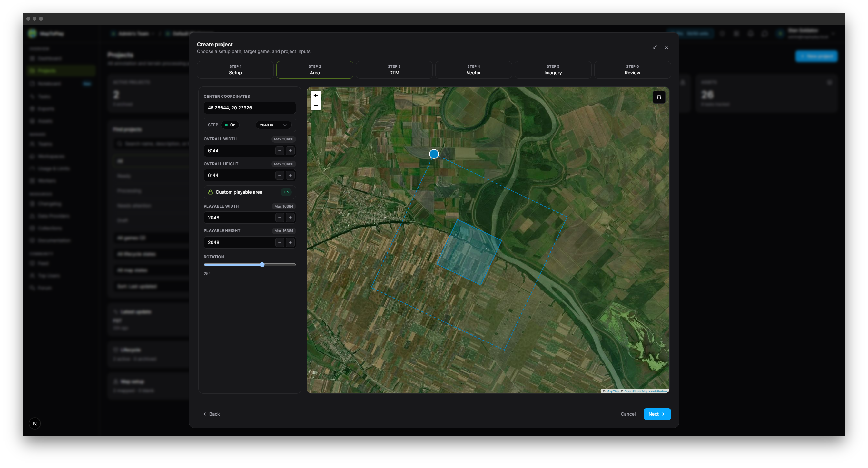Select the Step 2 Area tab
Viewport: 868px width, 468px height.
click(315, 70)
